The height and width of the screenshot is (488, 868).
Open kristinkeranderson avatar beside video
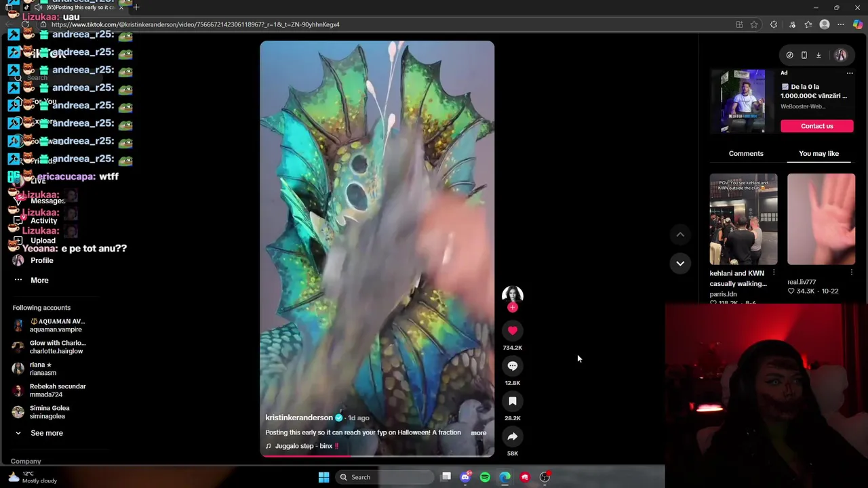[513, 295]
